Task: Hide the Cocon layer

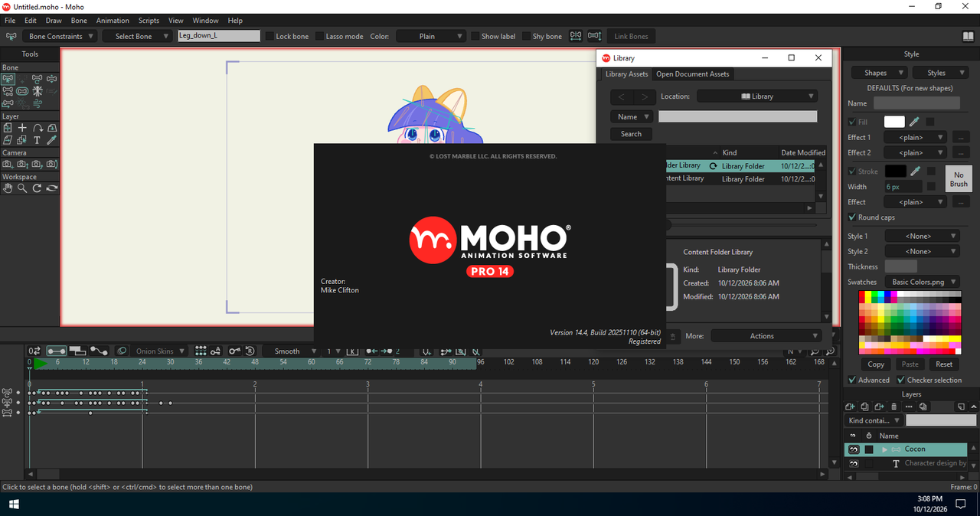Action: coord(854,449)
